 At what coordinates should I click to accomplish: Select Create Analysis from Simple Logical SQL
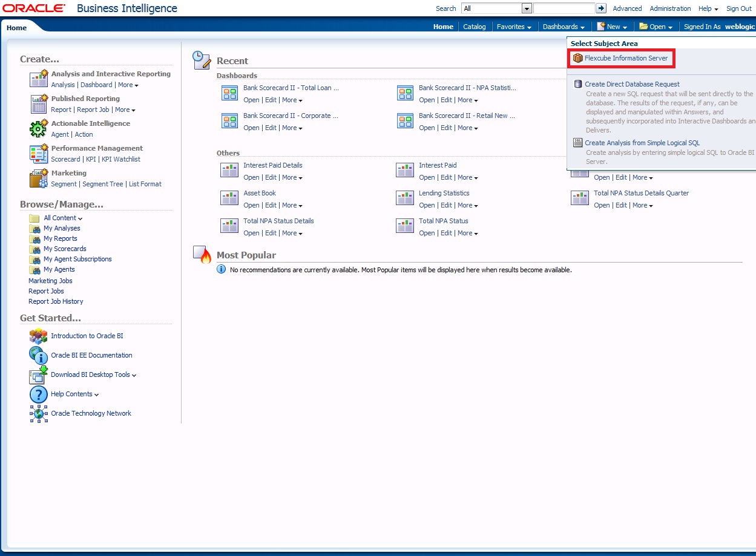click(642, 143)
